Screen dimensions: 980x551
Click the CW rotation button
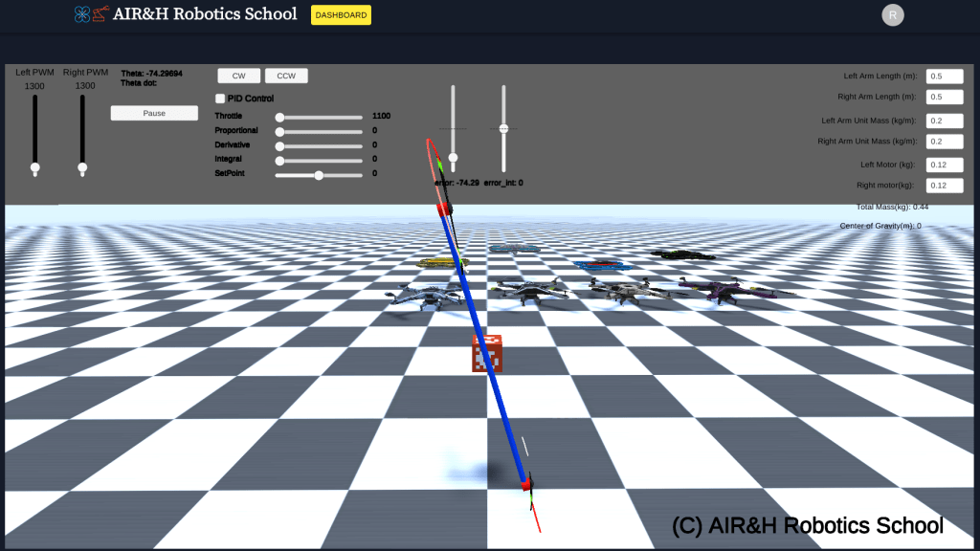coord(237,76)
